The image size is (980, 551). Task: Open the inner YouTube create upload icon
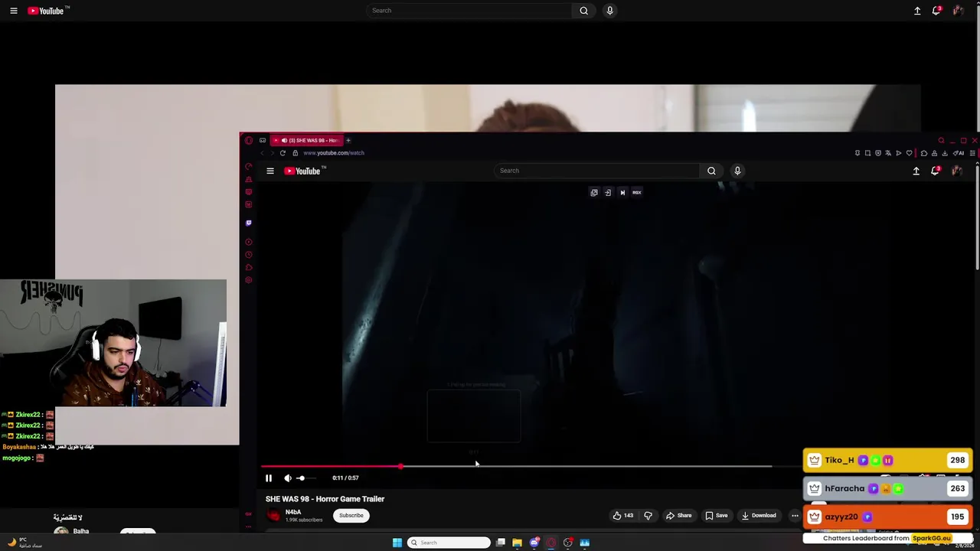click(916, 171)
